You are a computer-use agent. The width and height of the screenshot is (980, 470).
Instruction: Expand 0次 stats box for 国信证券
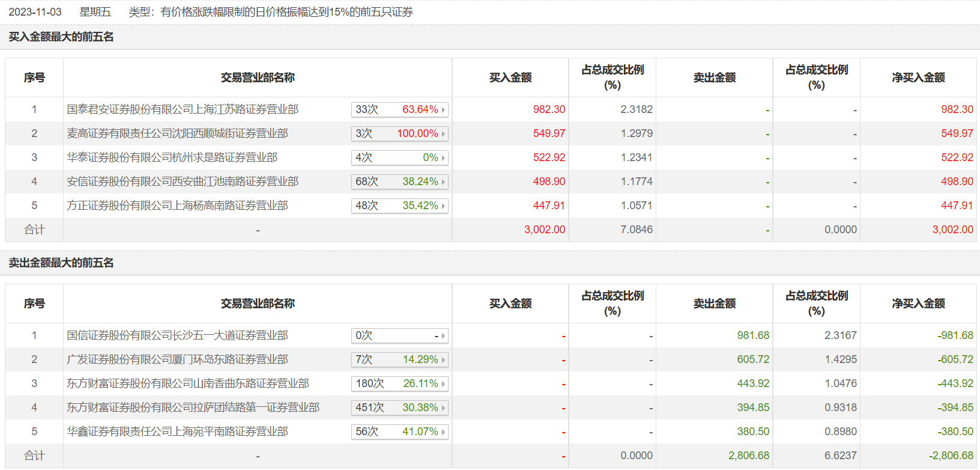pos(400,335)
